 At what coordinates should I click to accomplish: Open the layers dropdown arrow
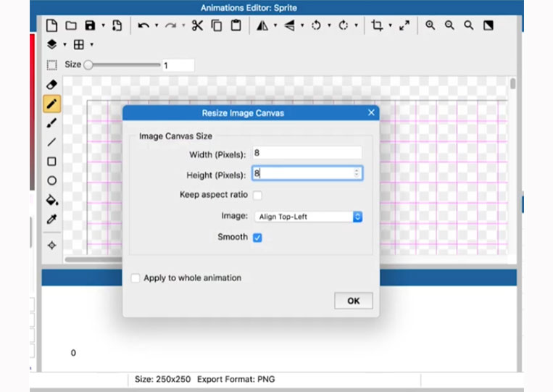pyautogui.click(x=65, y=44)
